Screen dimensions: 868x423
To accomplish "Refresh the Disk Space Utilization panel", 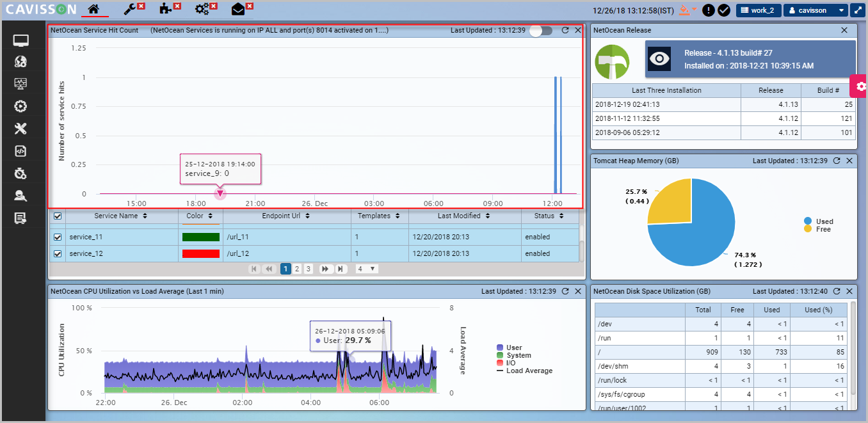I will click(836, 291).
